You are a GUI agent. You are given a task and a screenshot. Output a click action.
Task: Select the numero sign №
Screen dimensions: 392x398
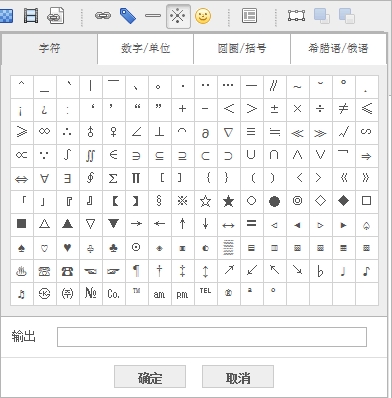[90, 293]
